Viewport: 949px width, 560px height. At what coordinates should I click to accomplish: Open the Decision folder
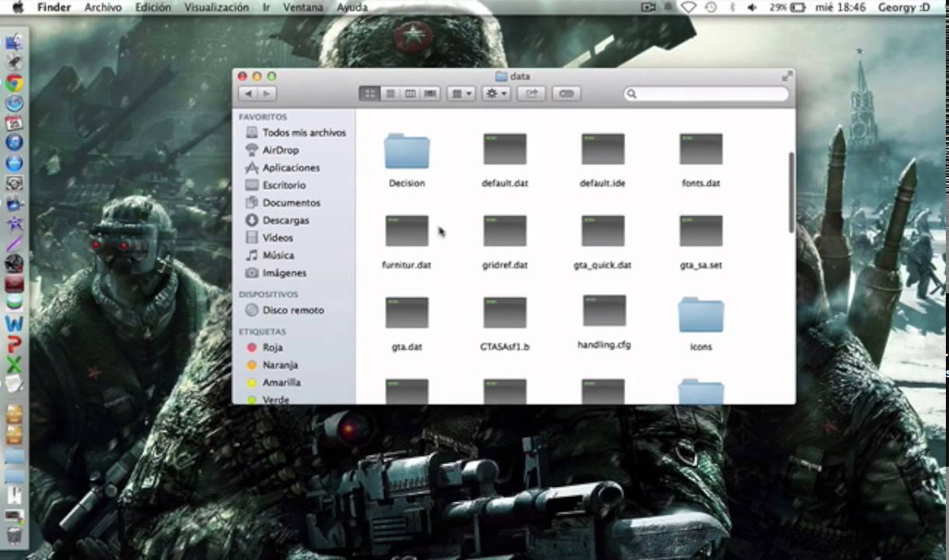tap(407, 152)
